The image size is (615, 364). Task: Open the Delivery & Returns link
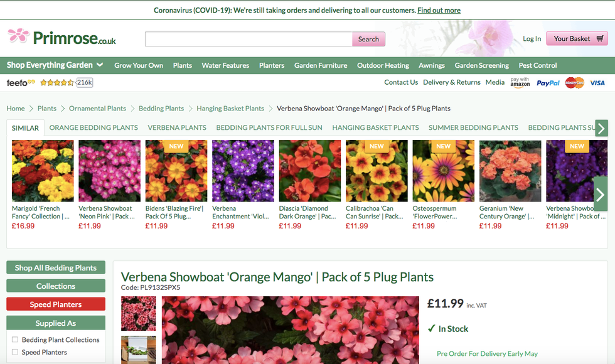point(451,82)
